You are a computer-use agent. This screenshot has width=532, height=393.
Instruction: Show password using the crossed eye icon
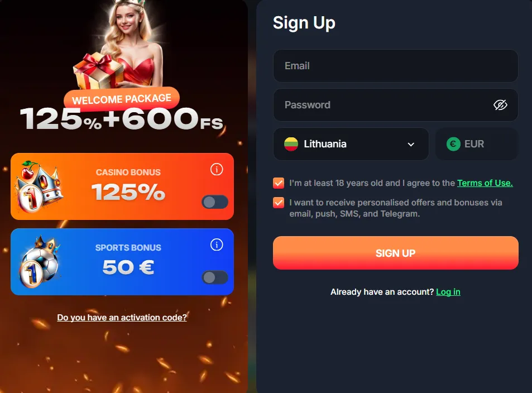point(500,105)
